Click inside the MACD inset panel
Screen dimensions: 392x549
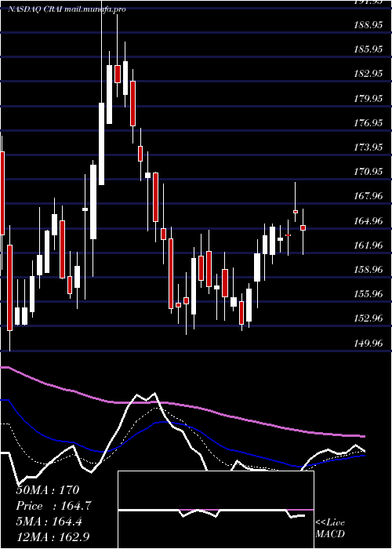(216, 510)
